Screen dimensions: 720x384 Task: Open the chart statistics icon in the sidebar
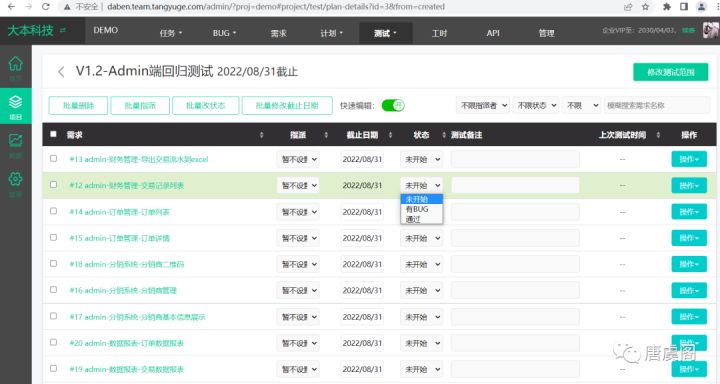16,140
